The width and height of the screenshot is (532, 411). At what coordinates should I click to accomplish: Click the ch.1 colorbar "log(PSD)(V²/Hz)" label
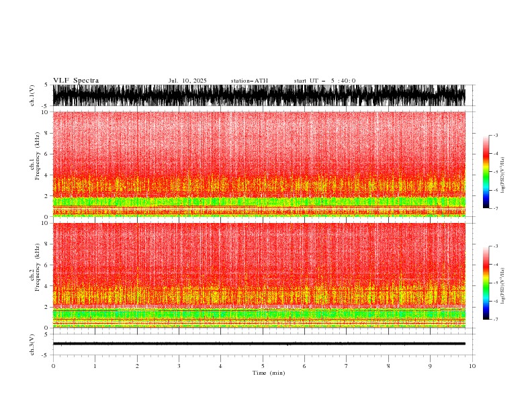pyautogui.click(x=502, y=175)
